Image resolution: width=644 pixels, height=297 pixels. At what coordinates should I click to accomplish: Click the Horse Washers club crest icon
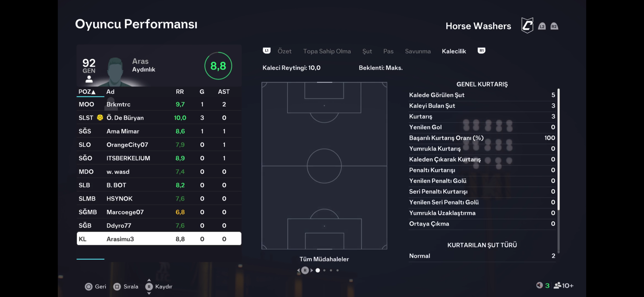[x=527, y=25]
